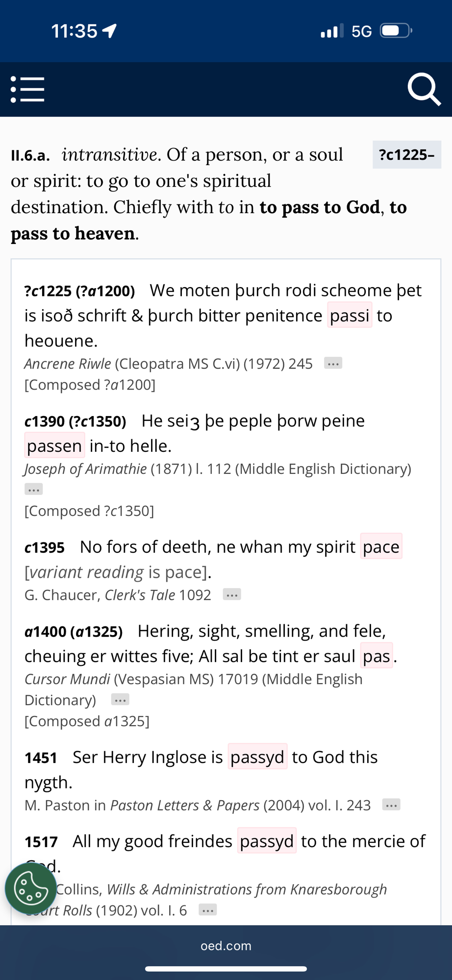Tap the oed.com address bar
Viewport: 452px width, 980px height.
tap(226, 946)
